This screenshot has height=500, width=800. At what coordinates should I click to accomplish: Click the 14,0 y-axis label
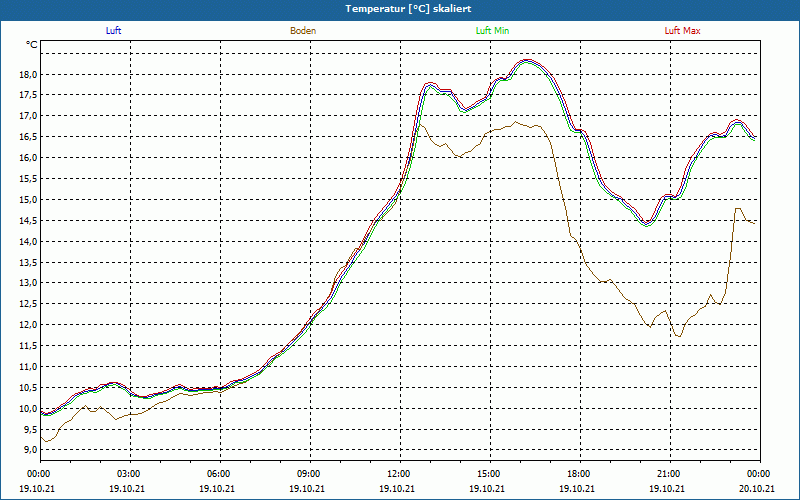click(x=29, y=241)
